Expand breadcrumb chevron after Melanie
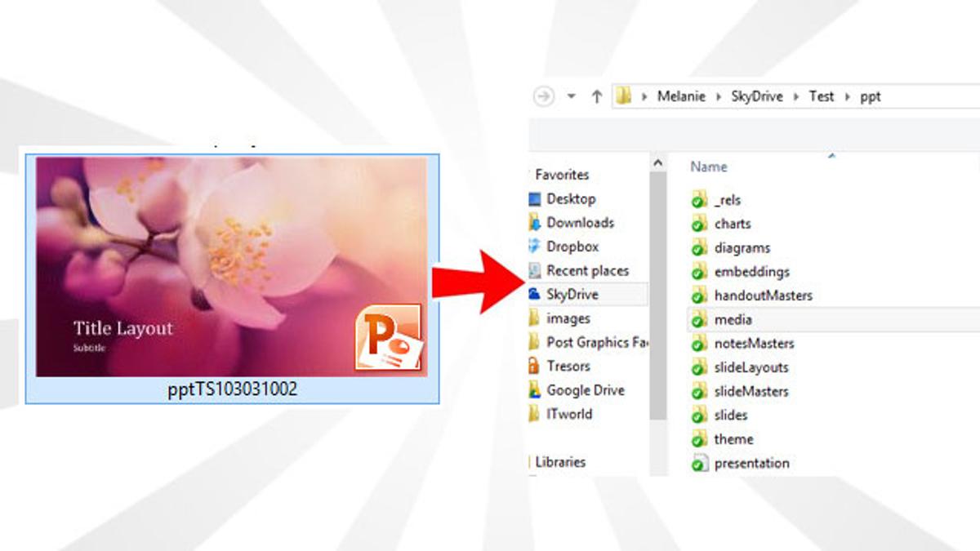980x551 pixels. (718, 96)
